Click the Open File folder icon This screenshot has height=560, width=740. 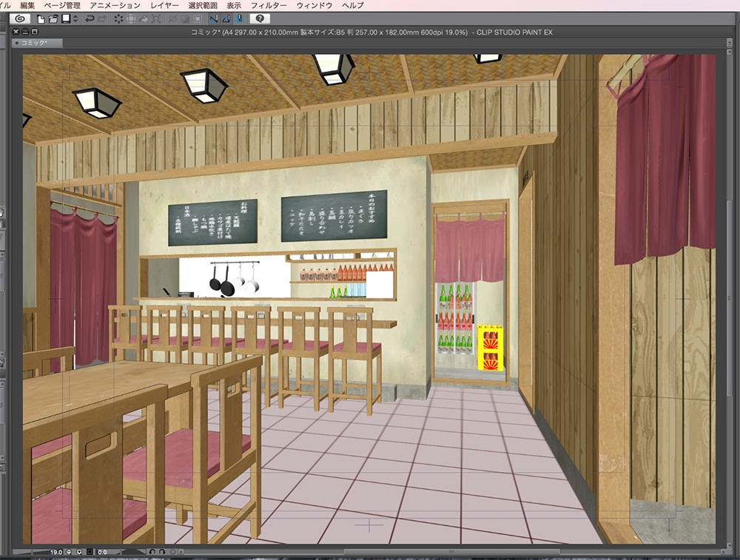(52, 20)
